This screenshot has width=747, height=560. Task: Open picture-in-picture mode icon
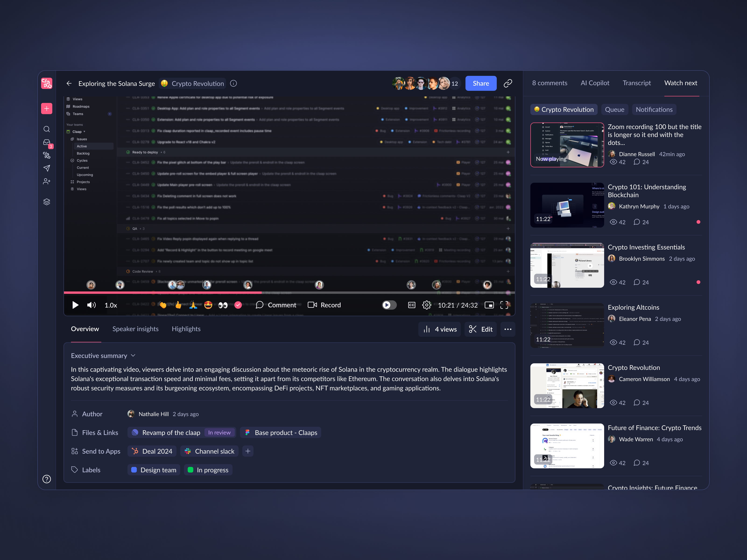coord(489,305)
